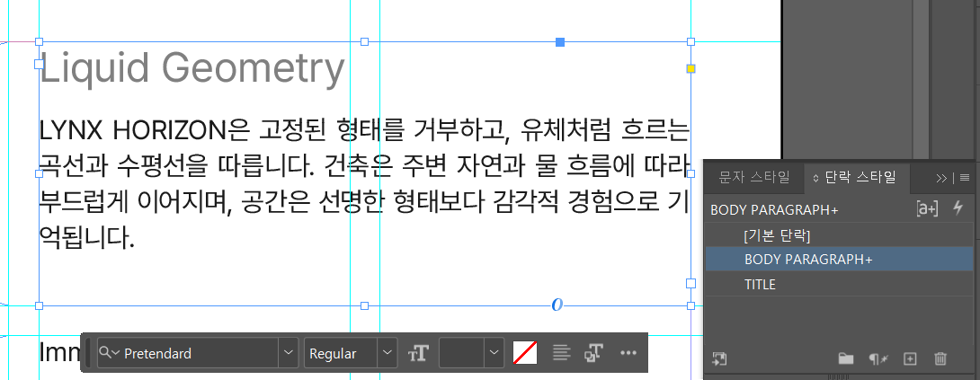
Task: Select the [기본 단락] style
Action: (840, 236)
